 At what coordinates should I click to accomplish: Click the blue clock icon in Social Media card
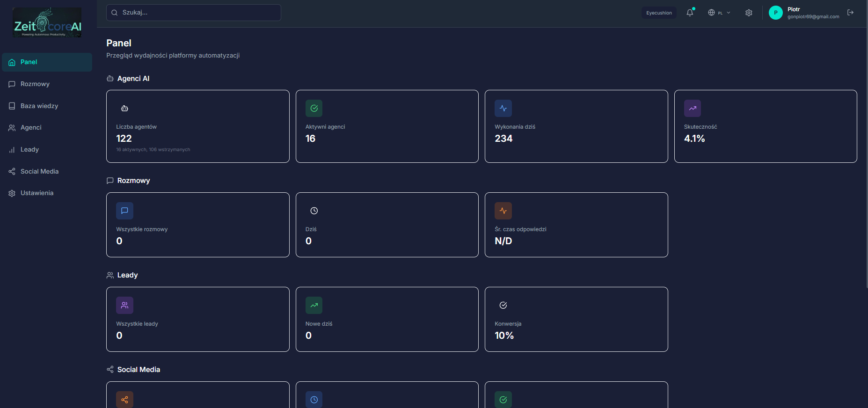[314, 400]
